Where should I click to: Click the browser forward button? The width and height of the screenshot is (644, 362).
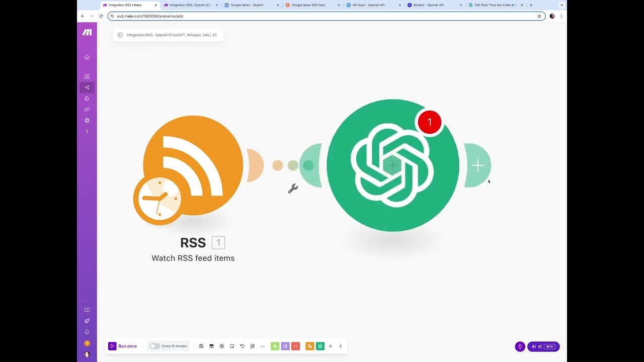[92, 16]
